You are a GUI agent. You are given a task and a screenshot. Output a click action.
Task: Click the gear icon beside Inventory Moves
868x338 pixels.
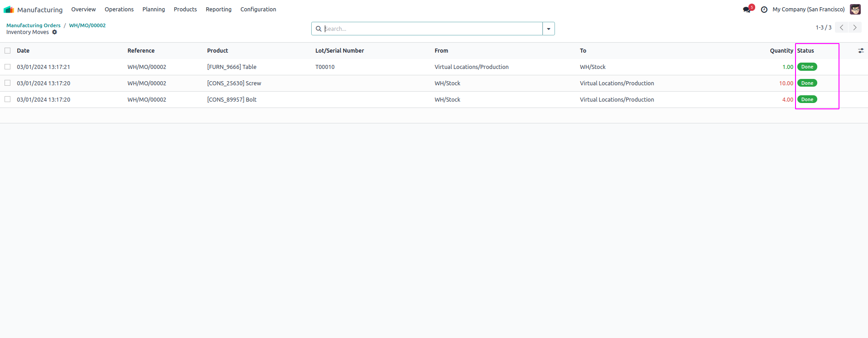tap(55, 32)
